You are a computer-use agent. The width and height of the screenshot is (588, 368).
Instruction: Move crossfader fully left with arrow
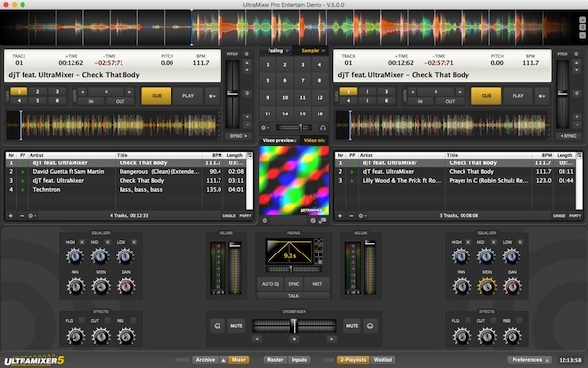coord(257,339)
